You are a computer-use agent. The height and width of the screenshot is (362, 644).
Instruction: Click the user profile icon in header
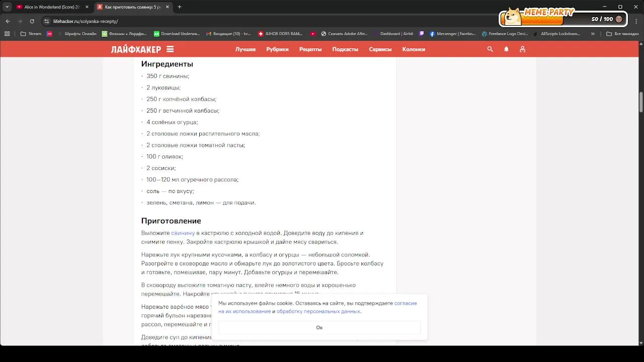tap(522, 49)
